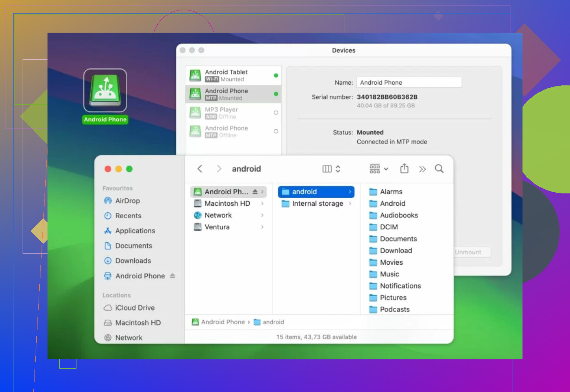Select Macintosh HD in first column
The height and width of the screenshot is (392, 570).
229,203
